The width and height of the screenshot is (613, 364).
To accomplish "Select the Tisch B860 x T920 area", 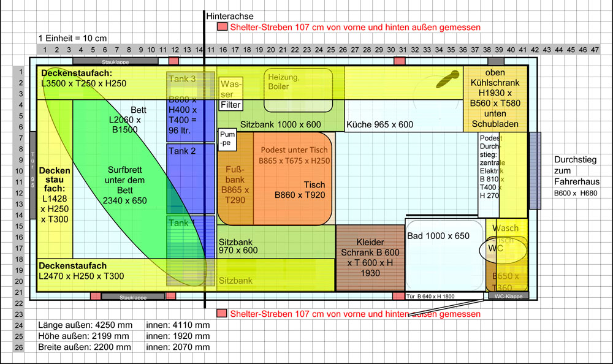I will [293, 179].
